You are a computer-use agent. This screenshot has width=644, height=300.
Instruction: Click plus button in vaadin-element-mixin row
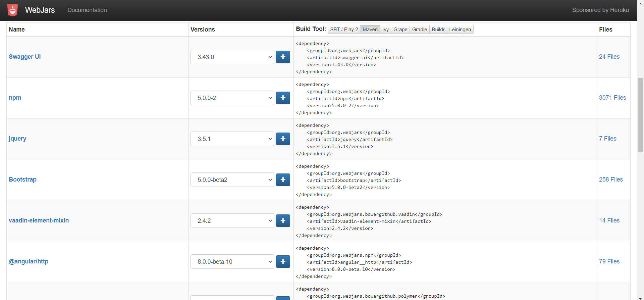[283, 221]
